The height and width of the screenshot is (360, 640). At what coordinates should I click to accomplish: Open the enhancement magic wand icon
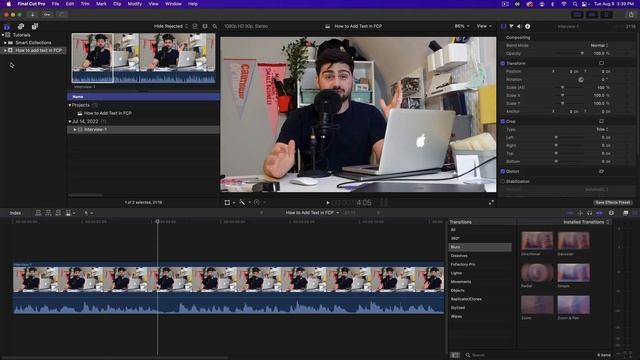click(242, 202)
